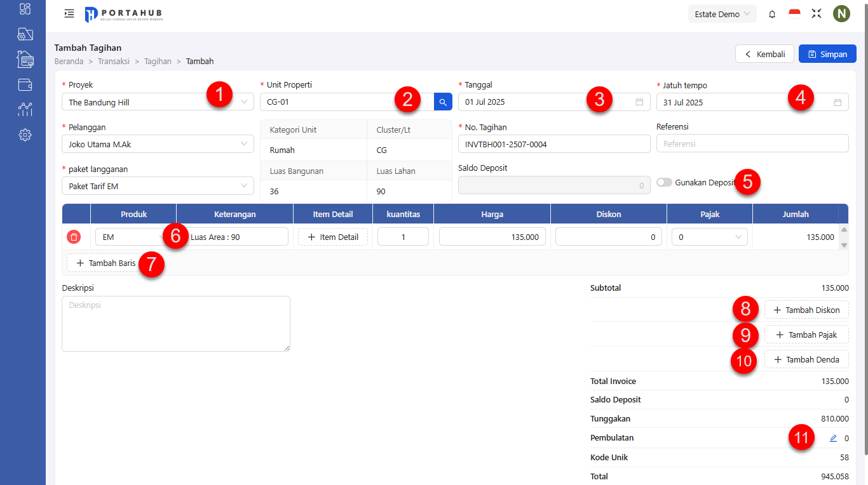Exit fullscreen using the shrink icon
Screen dimensions: 868x485
[817, 13]
